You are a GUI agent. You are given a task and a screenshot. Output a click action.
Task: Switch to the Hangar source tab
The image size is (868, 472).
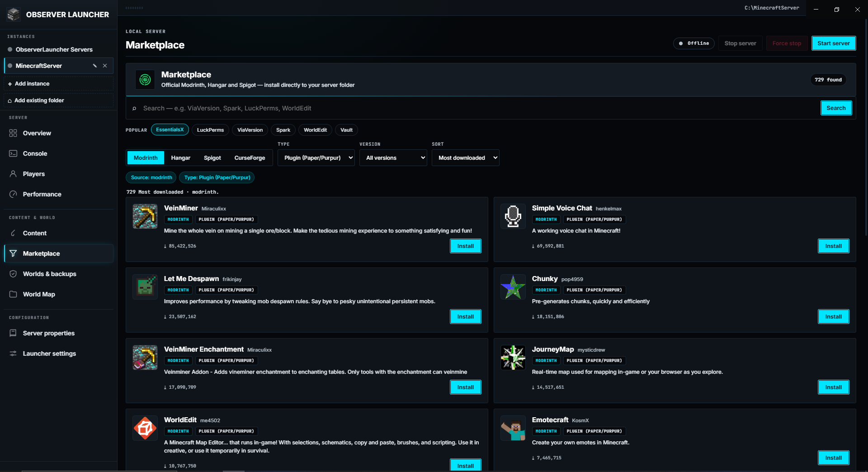click(x=181, y=158)
